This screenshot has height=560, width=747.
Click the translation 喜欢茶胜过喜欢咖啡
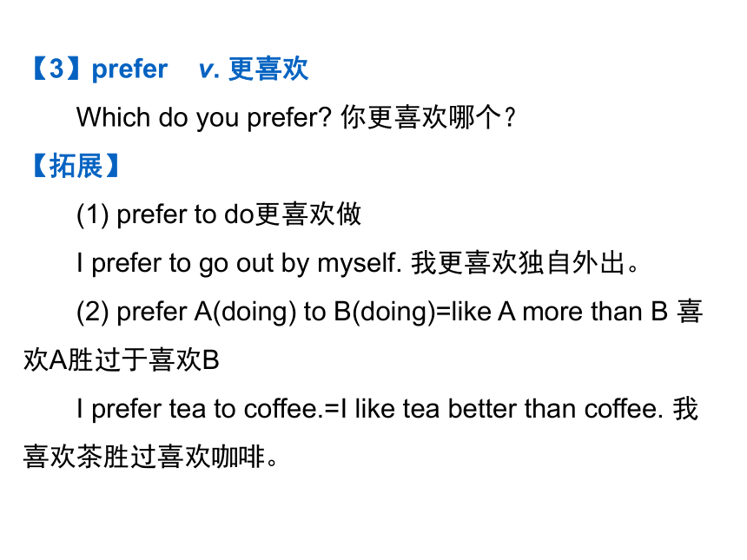[144, 458]
